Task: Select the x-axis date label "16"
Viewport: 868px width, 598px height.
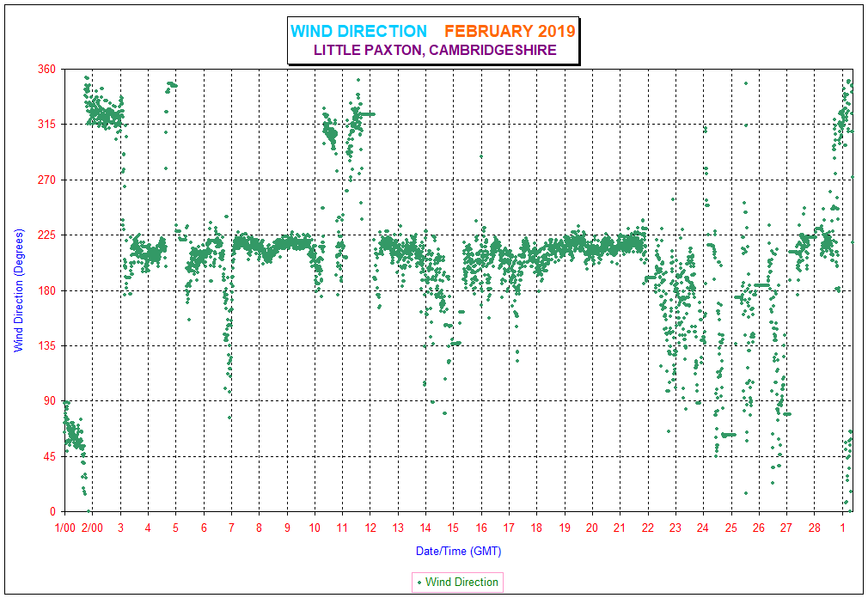Action: pyautogui.click(x=481, y=528)
